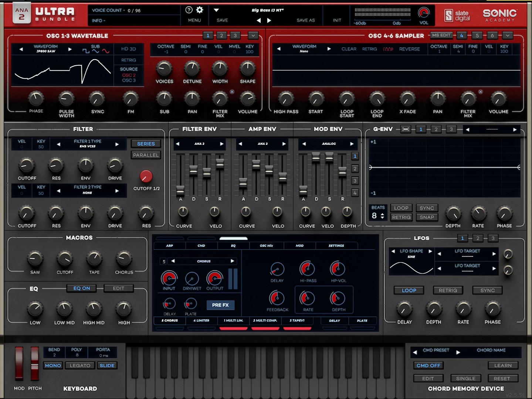Screen dimensions: 532x399
Task: Click the G-ENV BEATS stepper arrows
Action: click(382, 216)
